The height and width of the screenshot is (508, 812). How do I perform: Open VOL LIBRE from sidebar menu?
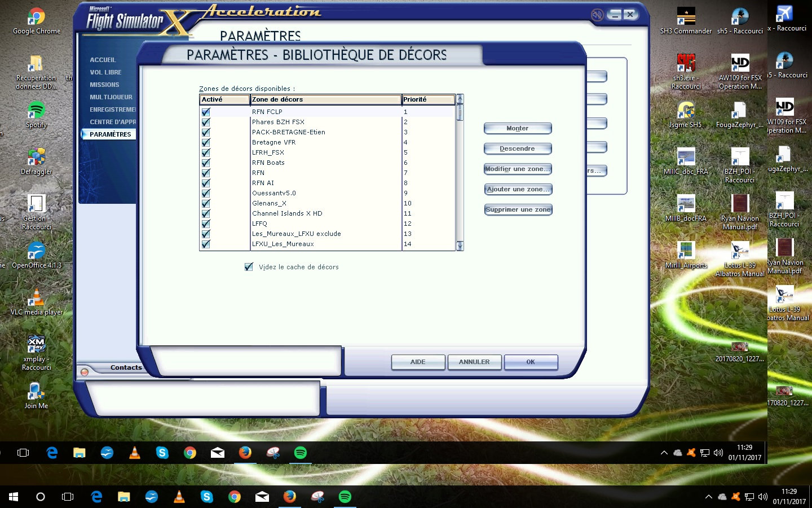coord(105,72)
